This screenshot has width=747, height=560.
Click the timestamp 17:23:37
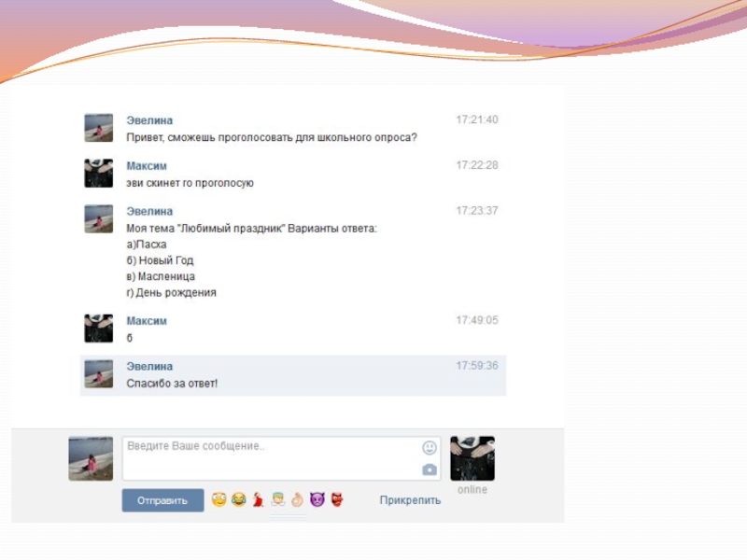(x=477, y=211)
